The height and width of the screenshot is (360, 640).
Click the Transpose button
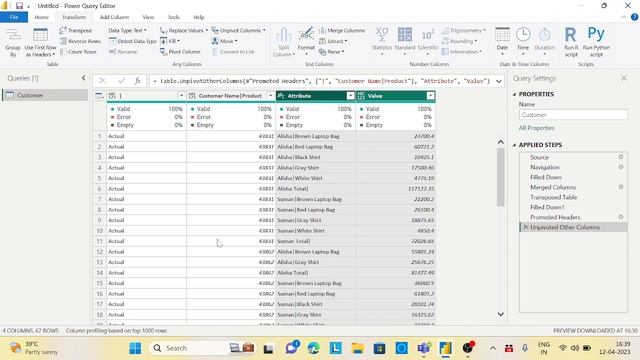coord(76,31)
